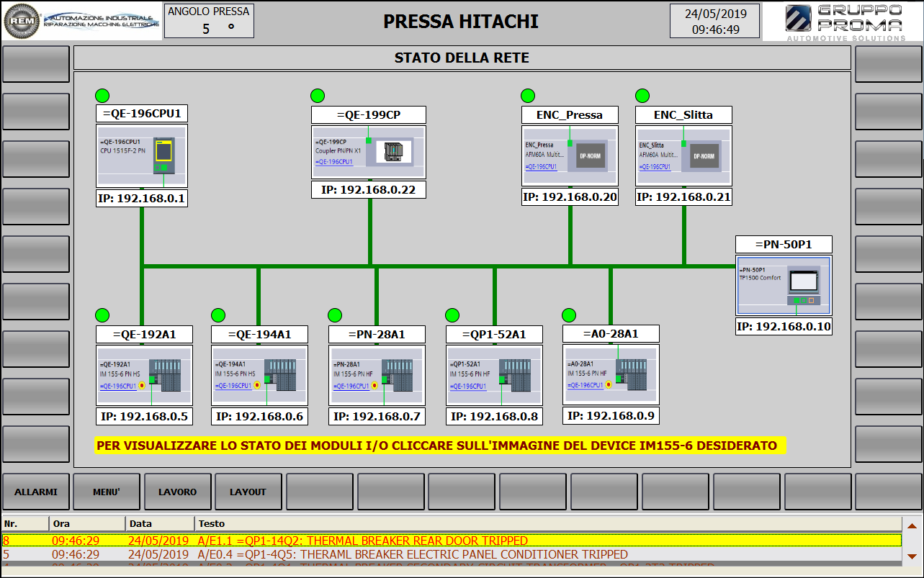Show I/O modules of the =QE-192A1 device image

click(145, 376)
